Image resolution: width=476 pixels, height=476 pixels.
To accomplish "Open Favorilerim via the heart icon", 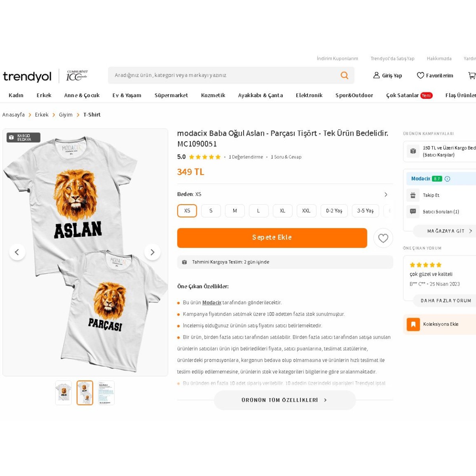I will click(x=420, y=75).
